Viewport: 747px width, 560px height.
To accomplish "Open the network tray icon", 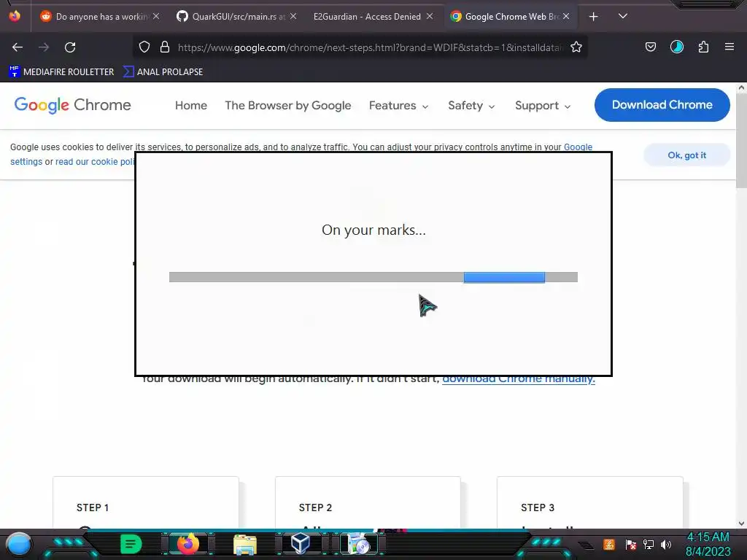I will point(649,544).
